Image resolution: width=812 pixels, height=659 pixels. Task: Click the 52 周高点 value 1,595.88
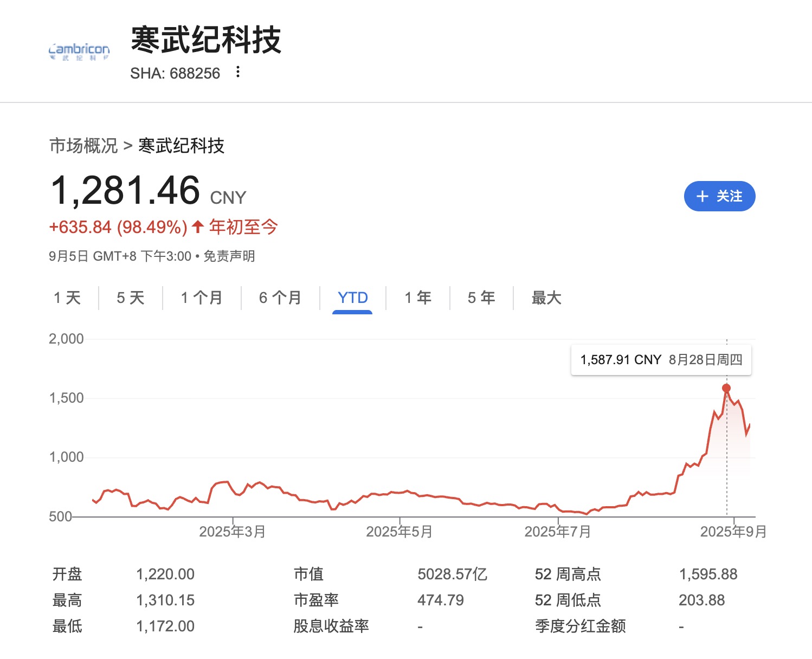point(708,574)
